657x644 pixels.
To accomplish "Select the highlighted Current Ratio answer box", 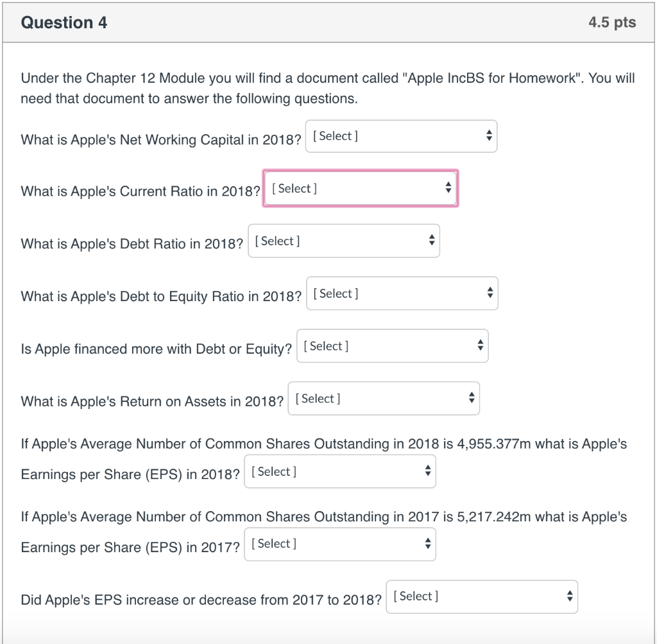I will 360,187.
